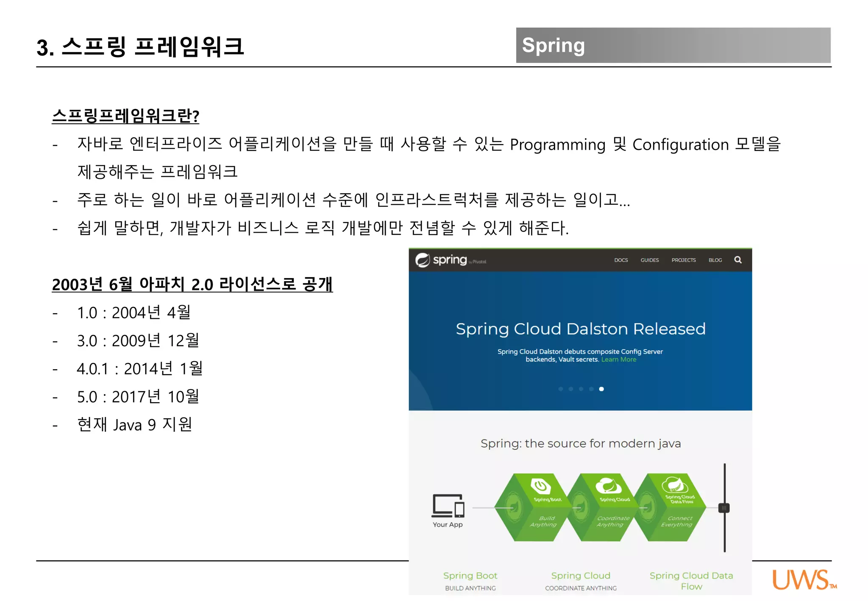Open the PROJECTS menu item
The image size is (868, 601).
tap(684, 260)
